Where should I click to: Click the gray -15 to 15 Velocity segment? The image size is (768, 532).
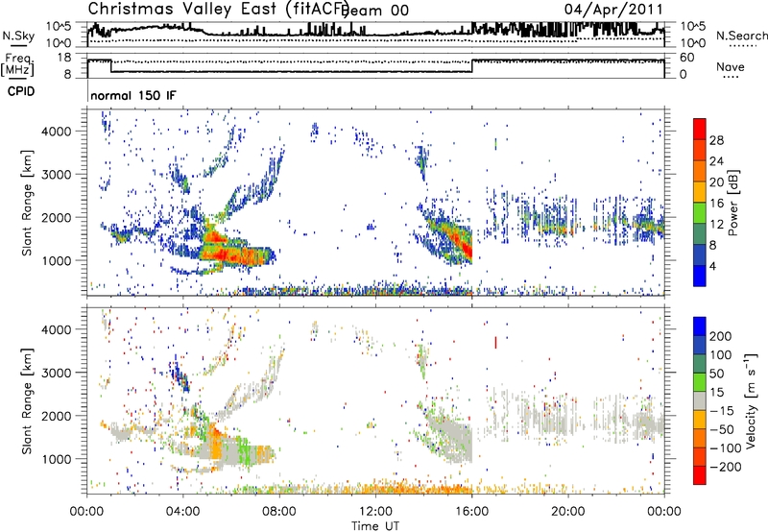700,400
